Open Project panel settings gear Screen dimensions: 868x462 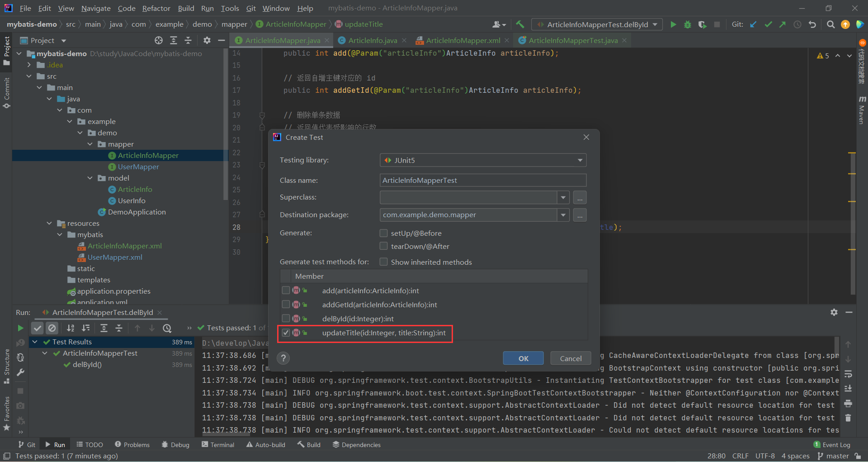click(x=207, y=40)
